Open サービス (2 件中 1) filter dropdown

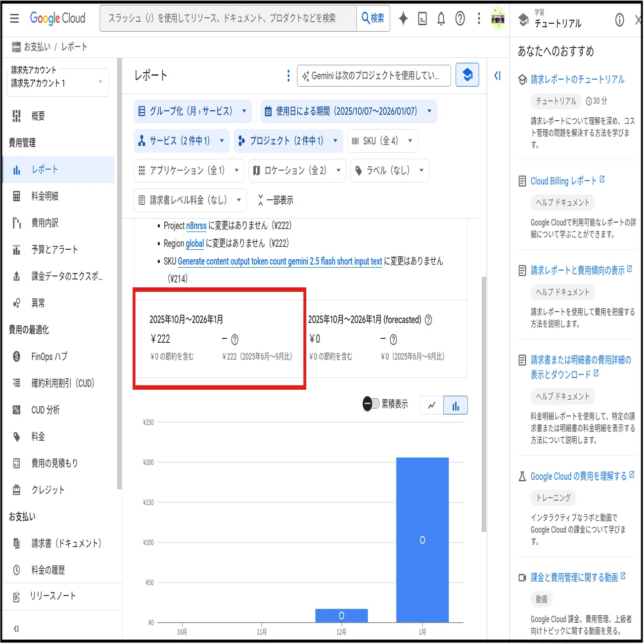(x=182, y=141)
